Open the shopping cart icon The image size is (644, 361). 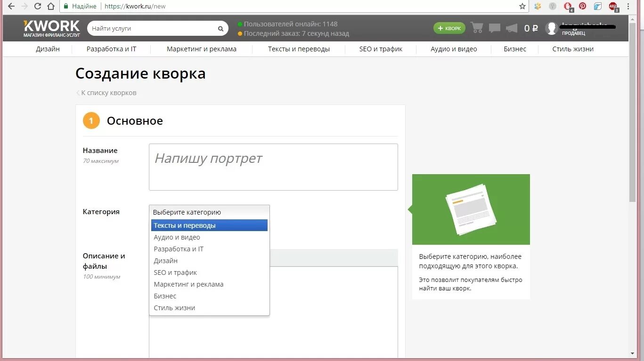[x=477, y=28]
